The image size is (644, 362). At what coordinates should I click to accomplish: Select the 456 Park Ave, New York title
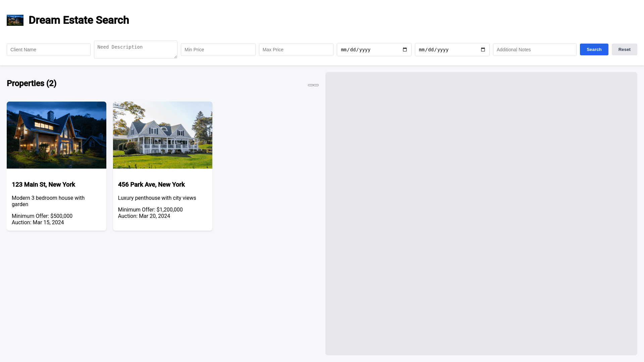(x=151, y=185)
